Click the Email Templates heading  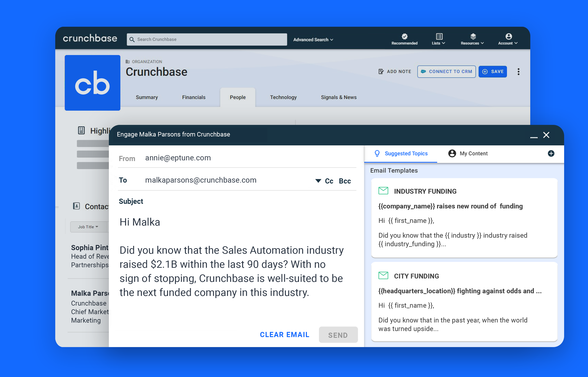394,170
